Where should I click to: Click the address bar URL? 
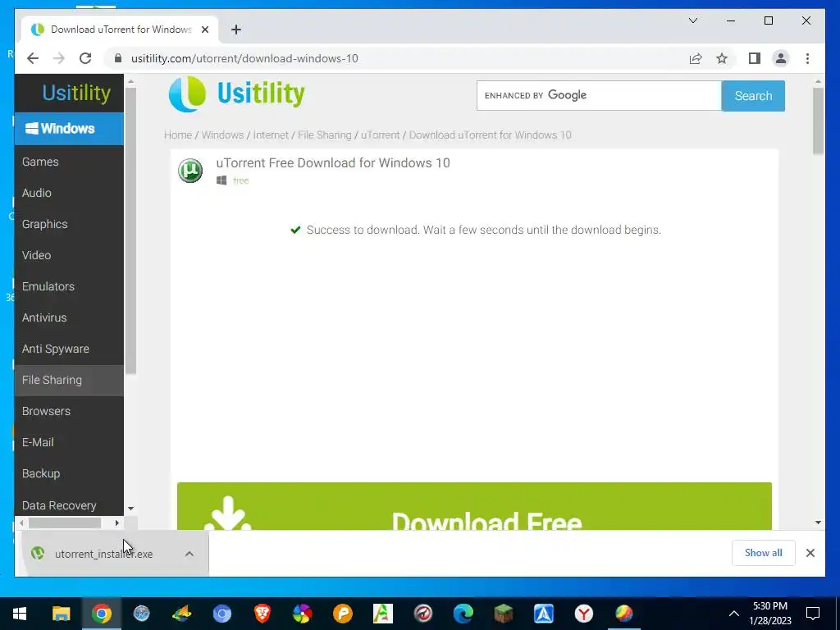click(x=244, y=58)
